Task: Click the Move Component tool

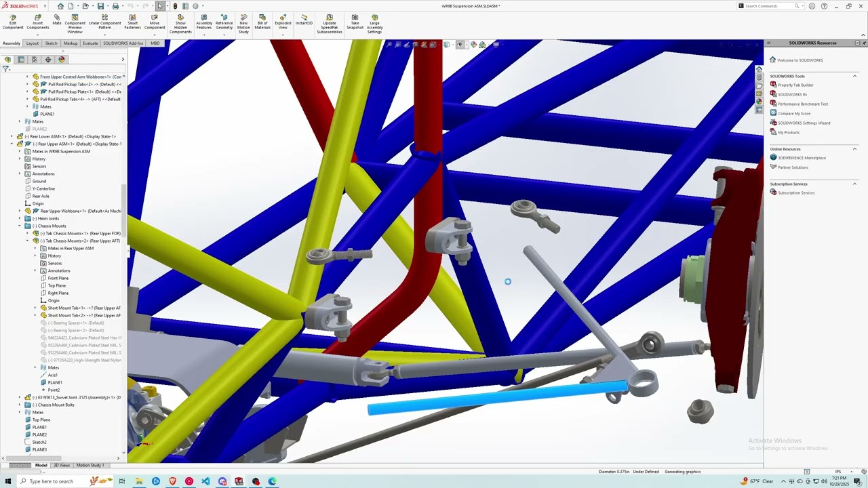Action: pos(155,22)
